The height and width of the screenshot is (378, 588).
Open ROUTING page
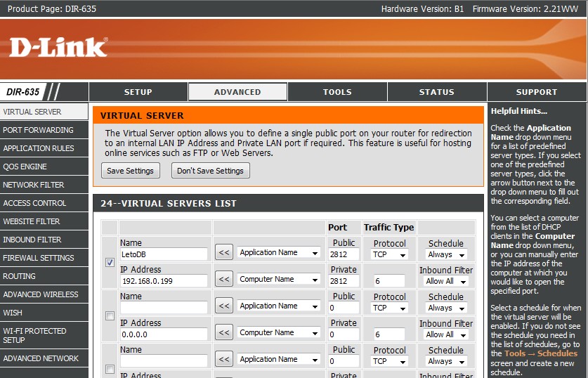click(x=44, y=276)
